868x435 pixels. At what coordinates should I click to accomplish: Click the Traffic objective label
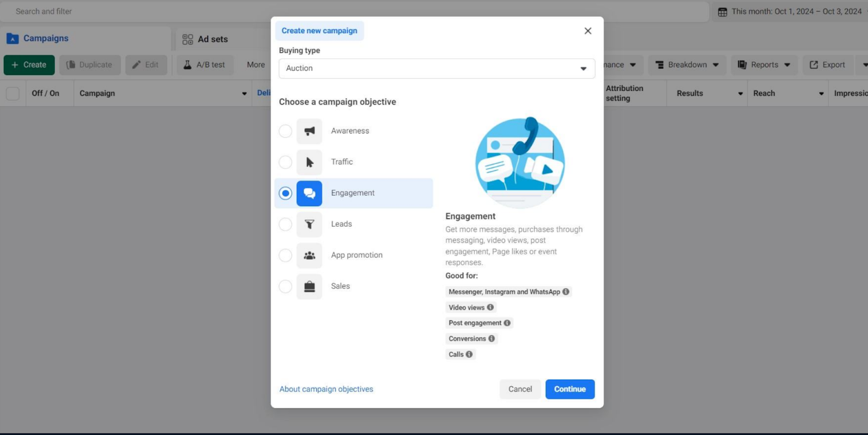click(x=342, y=162)
